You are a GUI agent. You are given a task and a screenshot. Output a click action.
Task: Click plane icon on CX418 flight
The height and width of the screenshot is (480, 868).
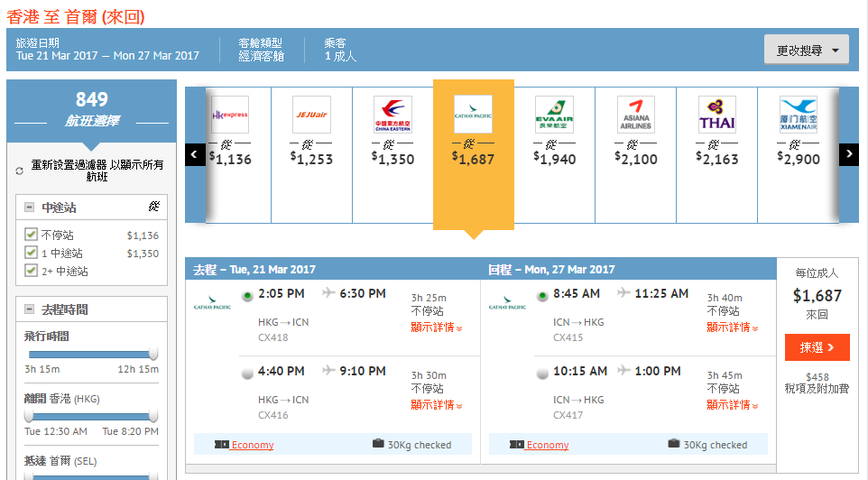click(328, 292)
